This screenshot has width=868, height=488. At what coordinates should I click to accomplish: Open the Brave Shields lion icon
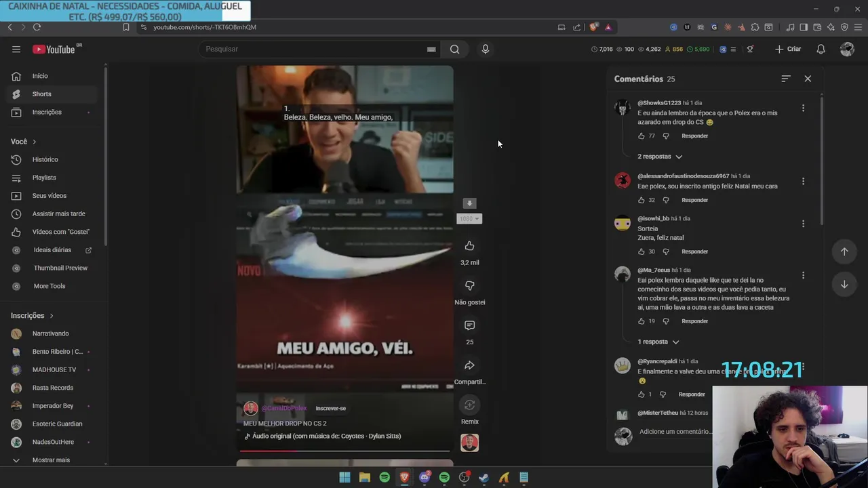coord(593,27)
